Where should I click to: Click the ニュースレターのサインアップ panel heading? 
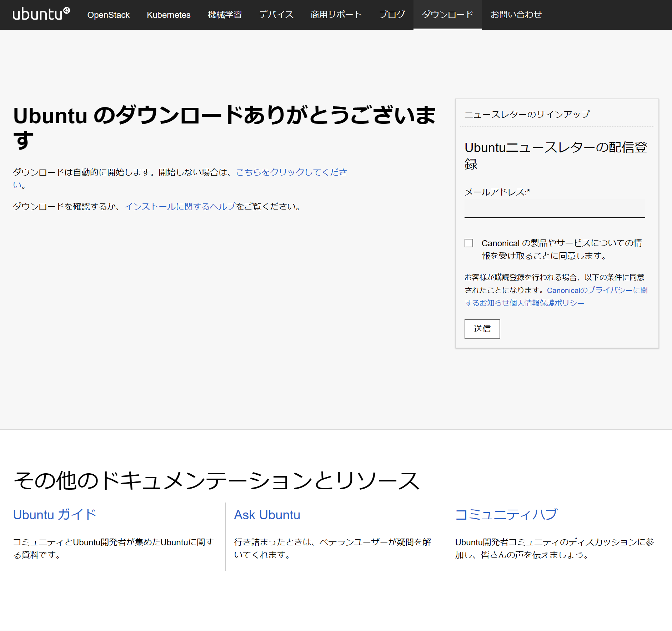click(527, 115)
